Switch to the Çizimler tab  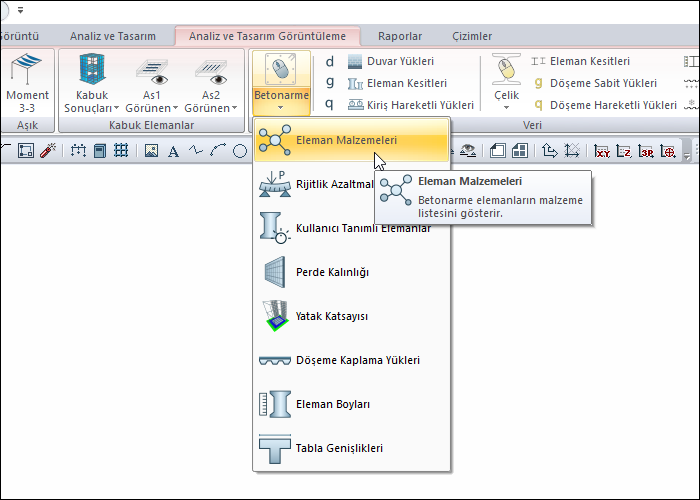(x=472, y=36)
